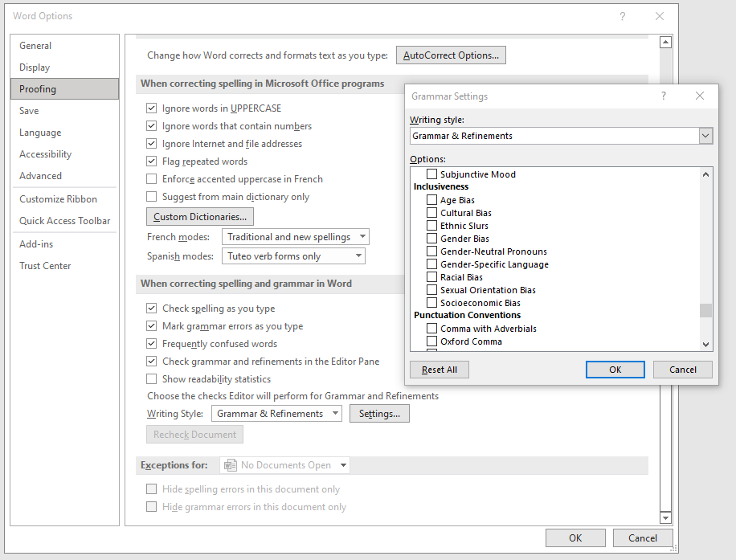Viewport: 736px width, 560px height.
Task: Open Customize Ribbon category
Action: tap(65, 199)
